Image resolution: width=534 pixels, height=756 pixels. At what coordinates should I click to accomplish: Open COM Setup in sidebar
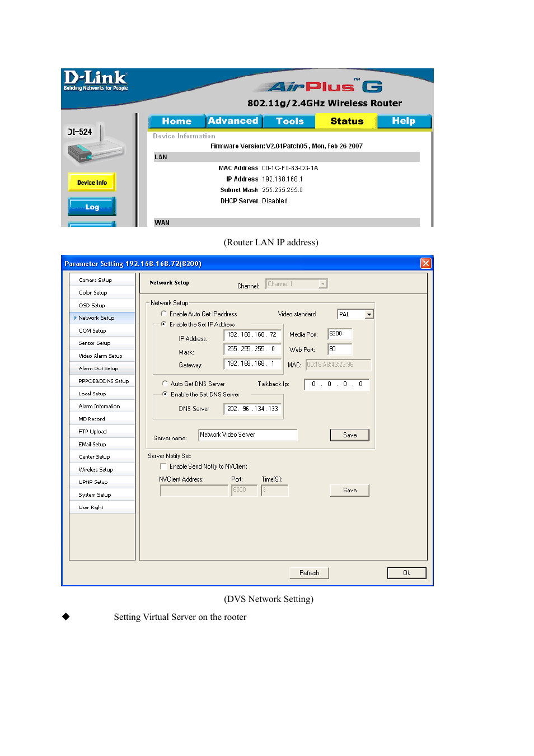point(102,330)
